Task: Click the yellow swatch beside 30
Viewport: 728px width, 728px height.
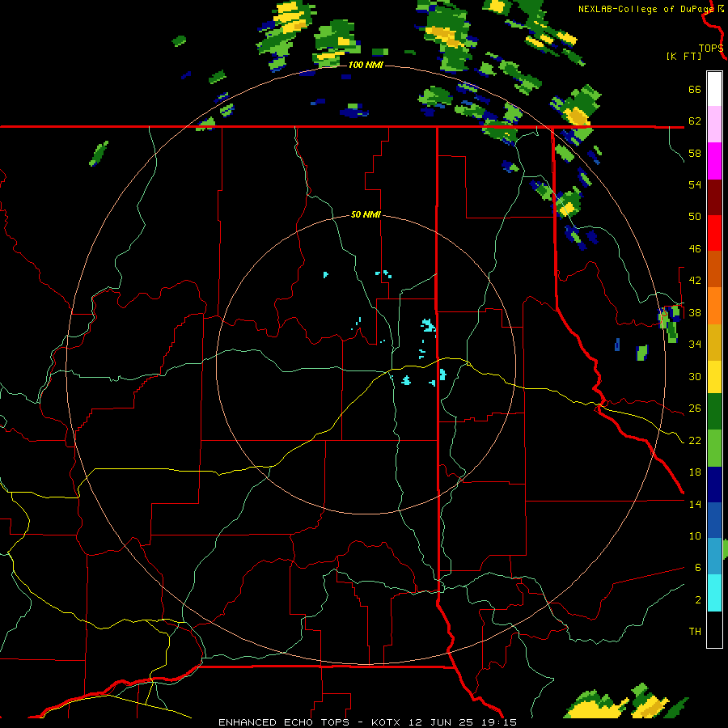Action: 714,377
